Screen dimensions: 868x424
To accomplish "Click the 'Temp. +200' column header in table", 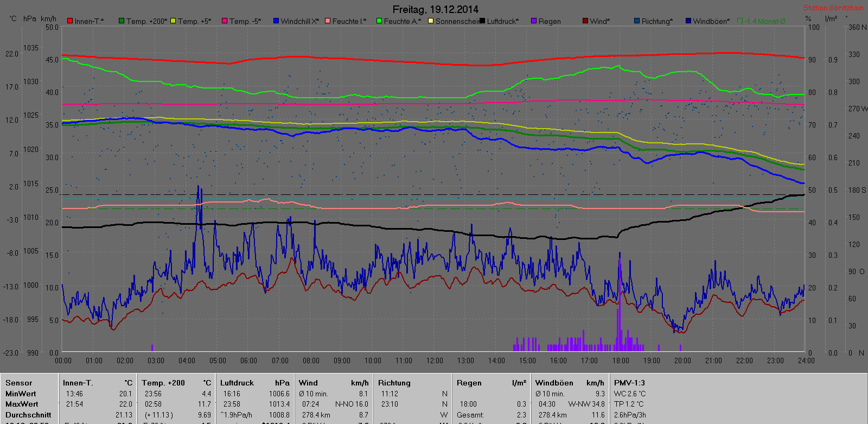I will [x=163, y=383].
